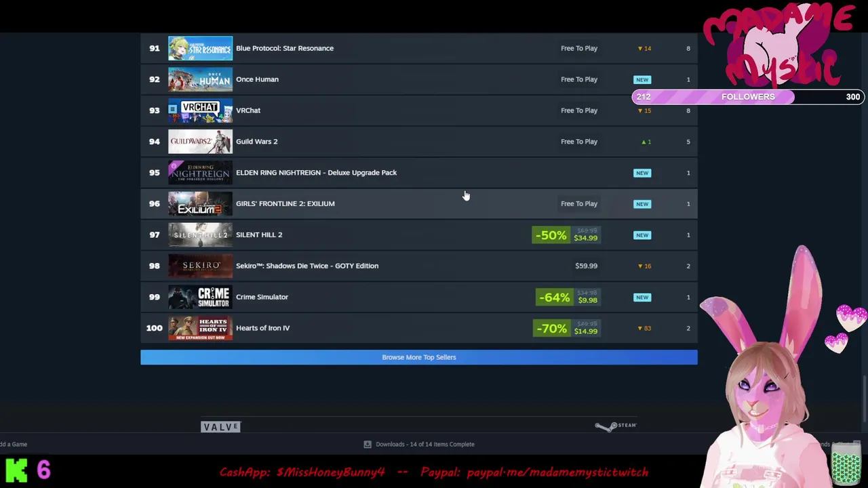
Task: Open the 'Blue Protocol: Star Resonance' title
Action: click(x=285, y=48)
